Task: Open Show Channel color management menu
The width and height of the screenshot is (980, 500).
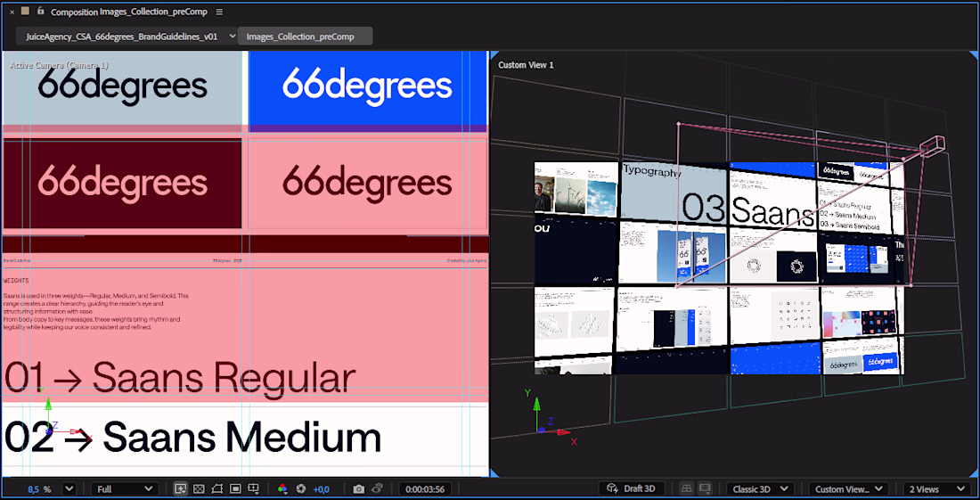Action: pyautogui.click(x=282, y=488)
